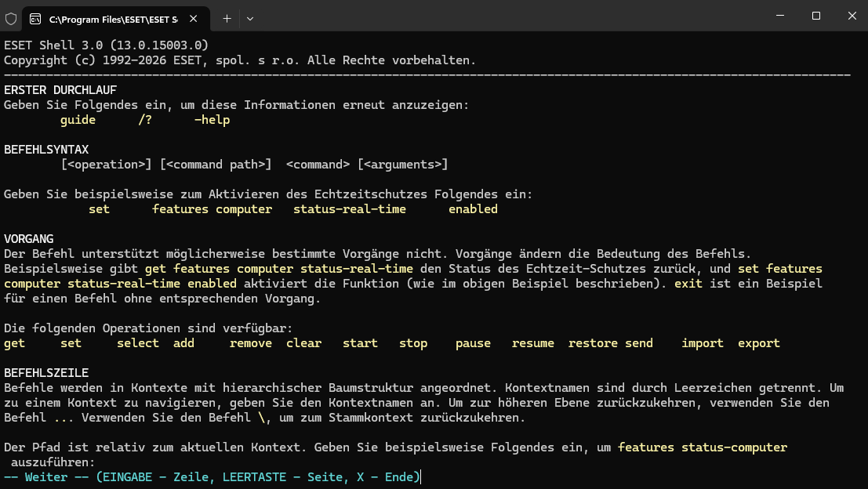Click the '[<command path>]' syntax text
This screenshot has width=868, height=489.
tap(216, 165)
